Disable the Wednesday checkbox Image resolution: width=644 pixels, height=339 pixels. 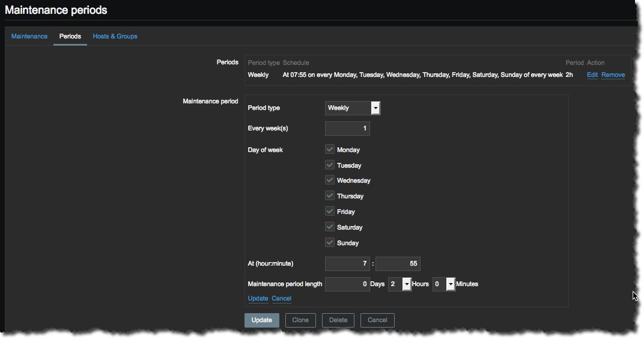point(330,180)
